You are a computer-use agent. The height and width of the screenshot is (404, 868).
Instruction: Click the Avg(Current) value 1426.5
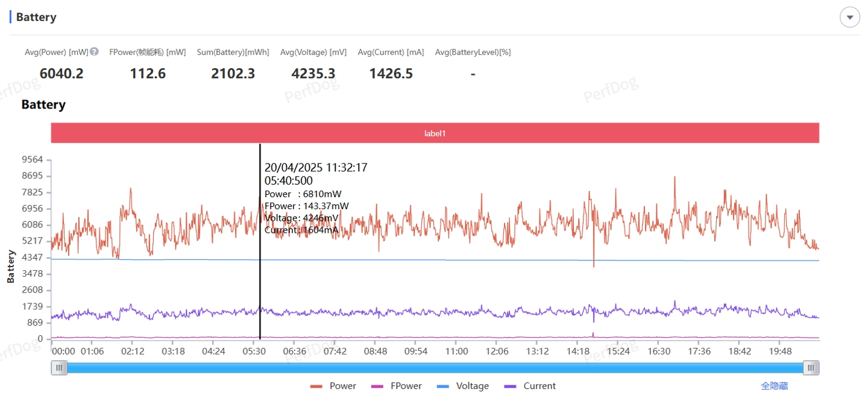391,74
